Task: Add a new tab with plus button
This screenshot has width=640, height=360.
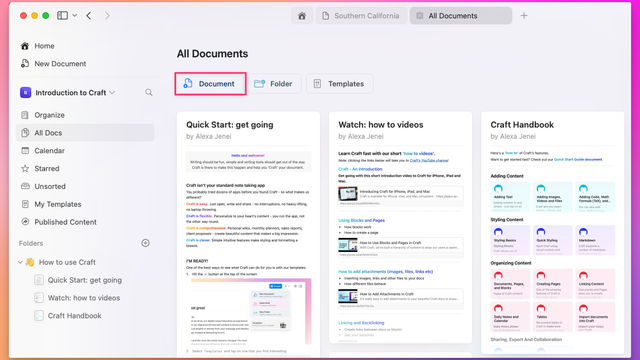Action: pyautogui.click(x=524, y=16)
